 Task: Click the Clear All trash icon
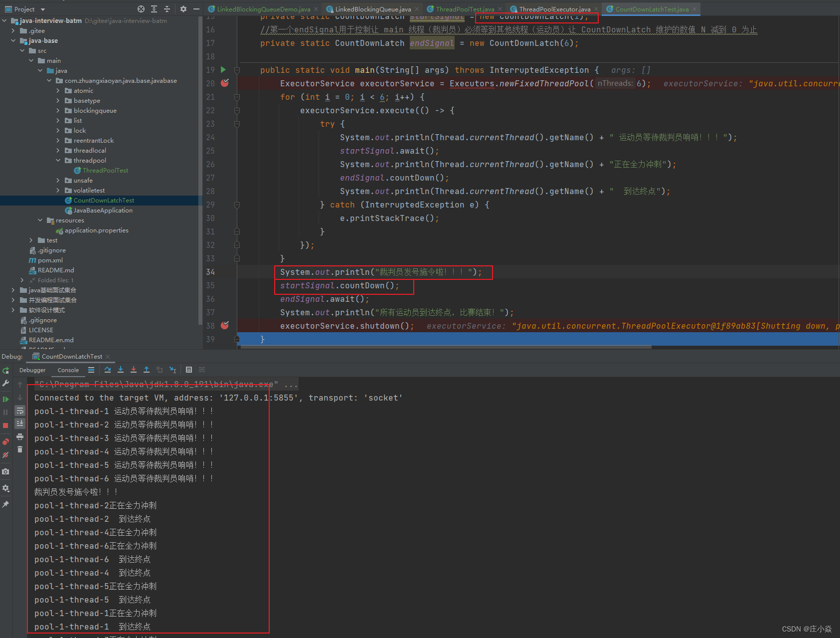click(x=20, y=449)
